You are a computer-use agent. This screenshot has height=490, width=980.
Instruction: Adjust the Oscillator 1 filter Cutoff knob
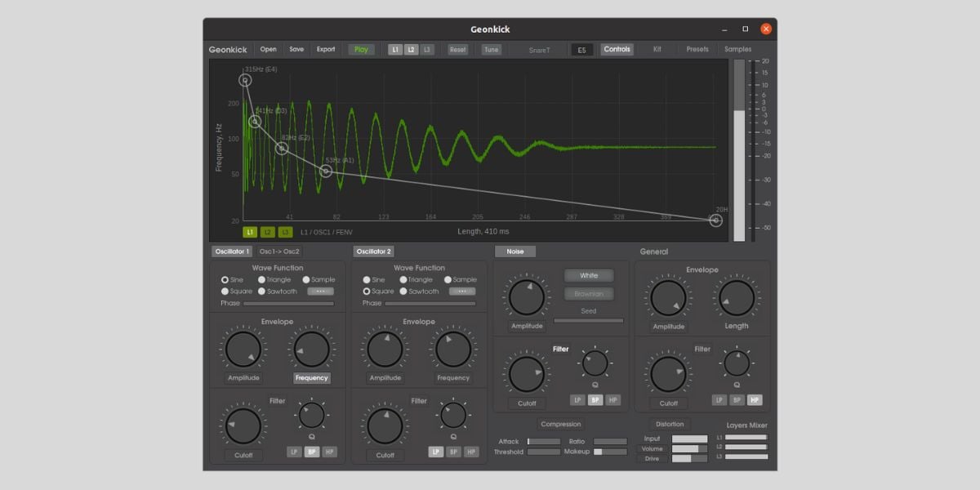click(x=243, y=425)
